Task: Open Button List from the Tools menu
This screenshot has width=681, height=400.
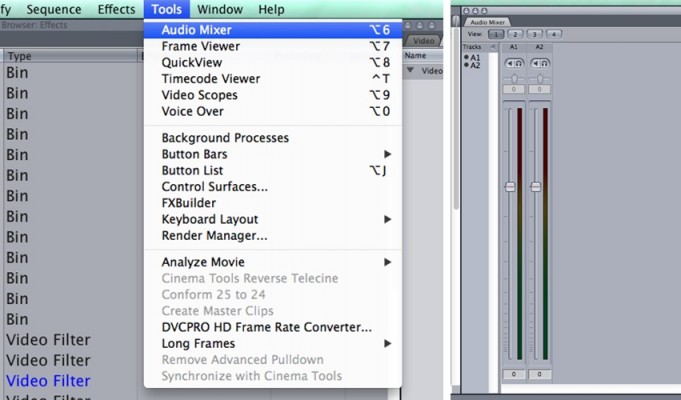Action: point(273,170)
